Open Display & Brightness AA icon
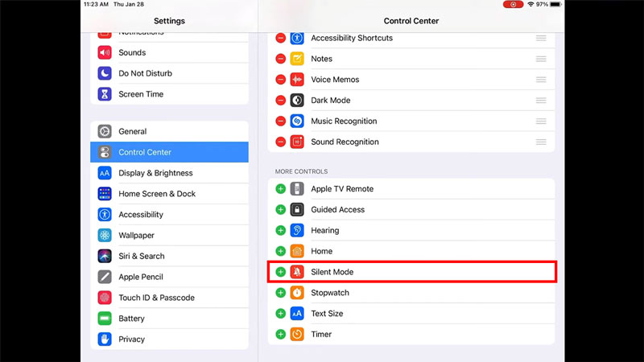 (105, 173)
